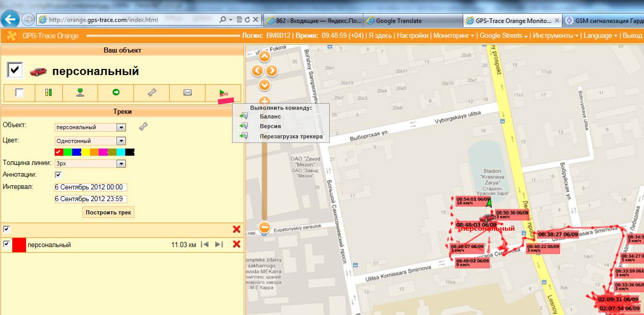Toggle the Аннотации checkbox
The image size is (644, 315).
(x=58, y=175)
